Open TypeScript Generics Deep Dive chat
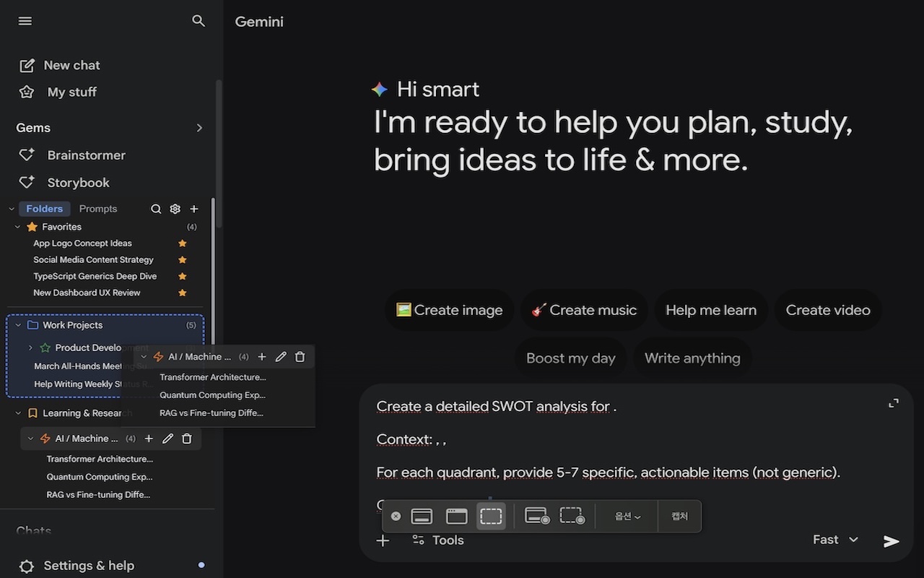 tap(95, 276)
